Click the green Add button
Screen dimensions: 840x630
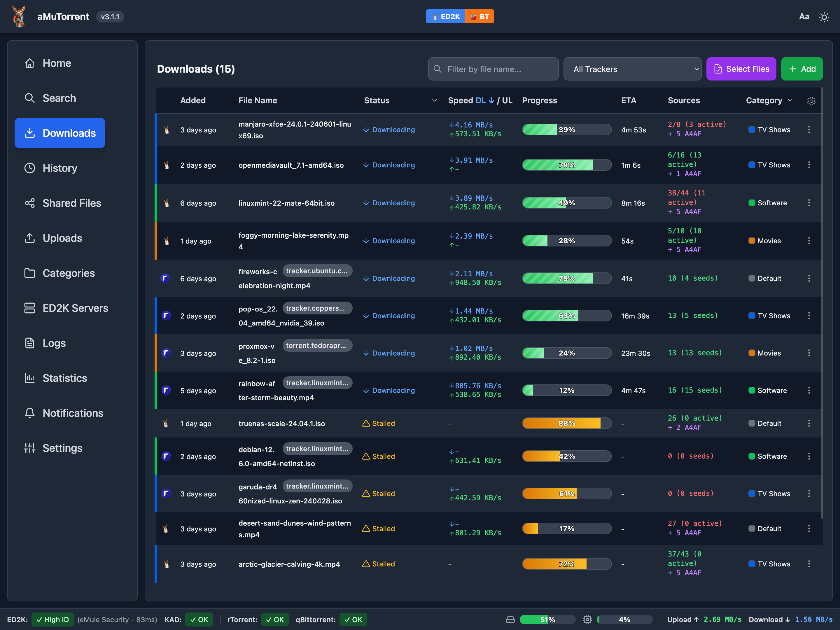pyautogui.click(x=801, y=69)
